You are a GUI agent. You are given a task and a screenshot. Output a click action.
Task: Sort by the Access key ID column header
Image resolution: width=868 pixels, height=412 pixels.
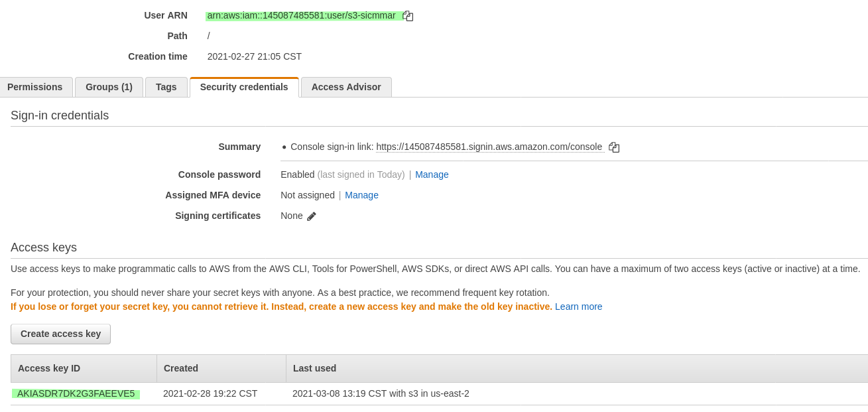point(84,368)
